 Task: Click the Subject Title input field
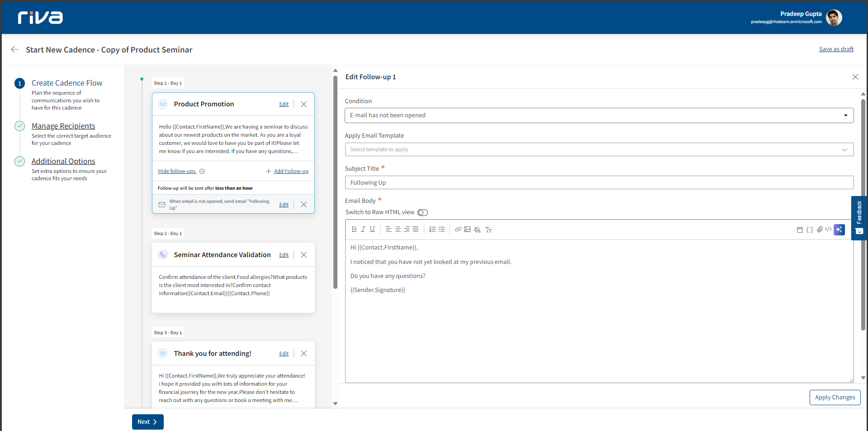coord(599,182)
